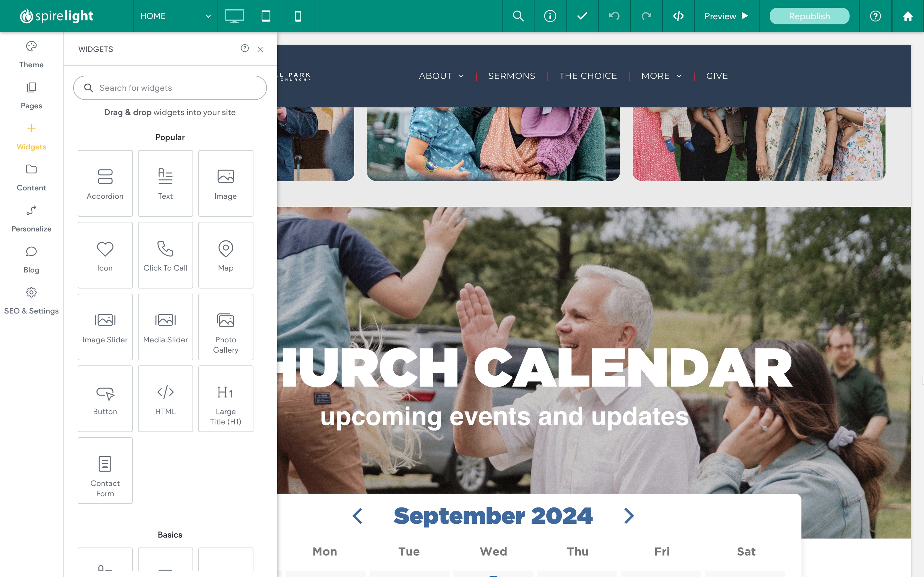Click the redo arrow icon

coord(646,16)
